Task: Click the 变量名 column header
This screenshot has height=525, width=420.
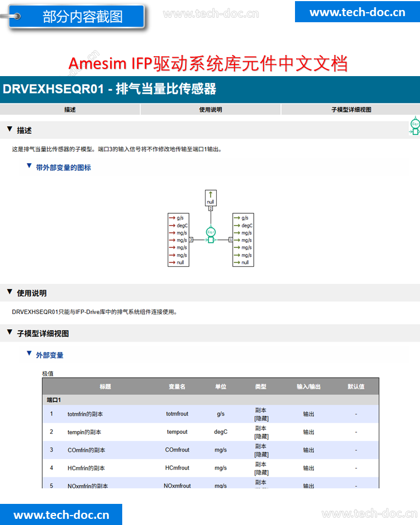Action: 177,386
